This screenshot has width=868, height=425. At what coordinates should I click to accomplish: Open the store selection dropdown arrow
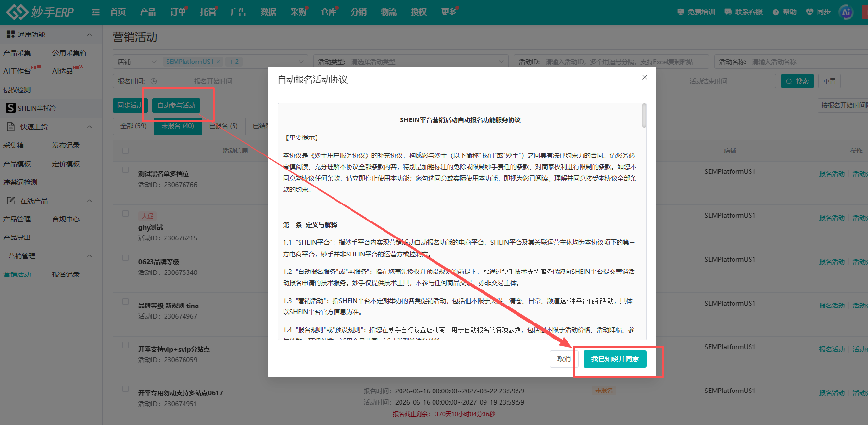(301, 62)
